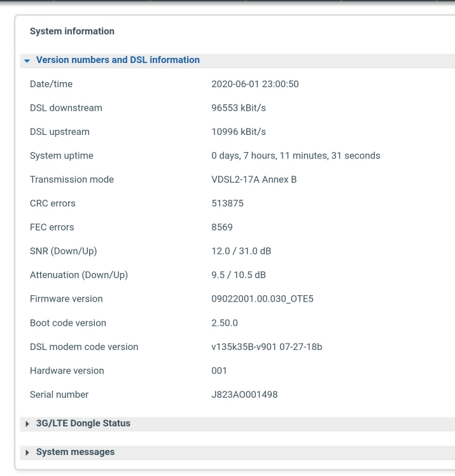
Task: Click the Serial number J823AO001498
Action: point(244,395)
